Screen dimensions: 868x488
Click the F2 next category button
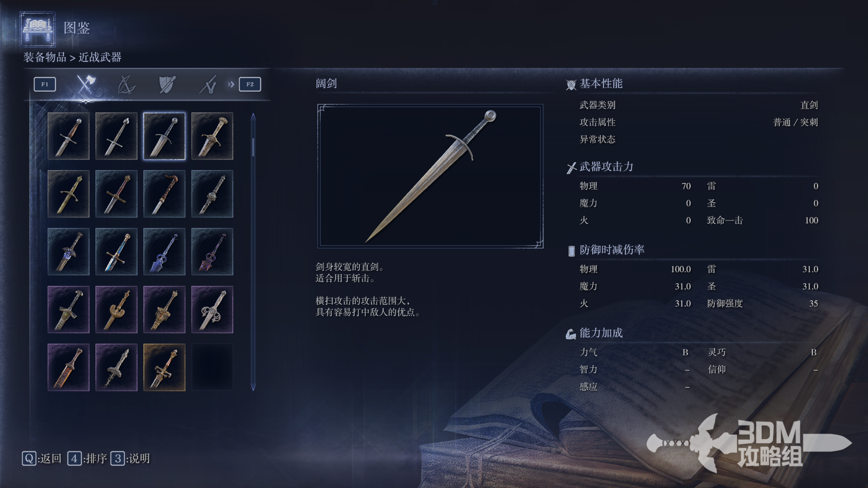tap(250, 84)
